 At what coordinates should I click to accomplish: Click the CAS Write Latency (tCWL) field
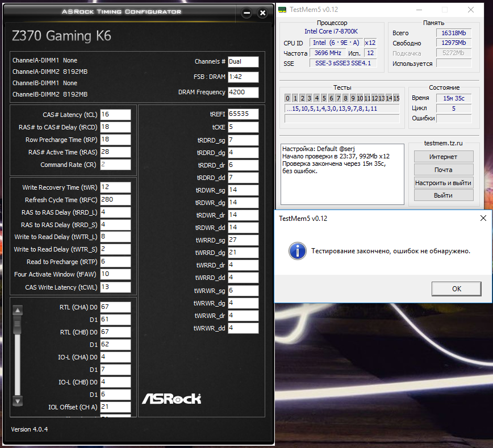pos(115,287)
